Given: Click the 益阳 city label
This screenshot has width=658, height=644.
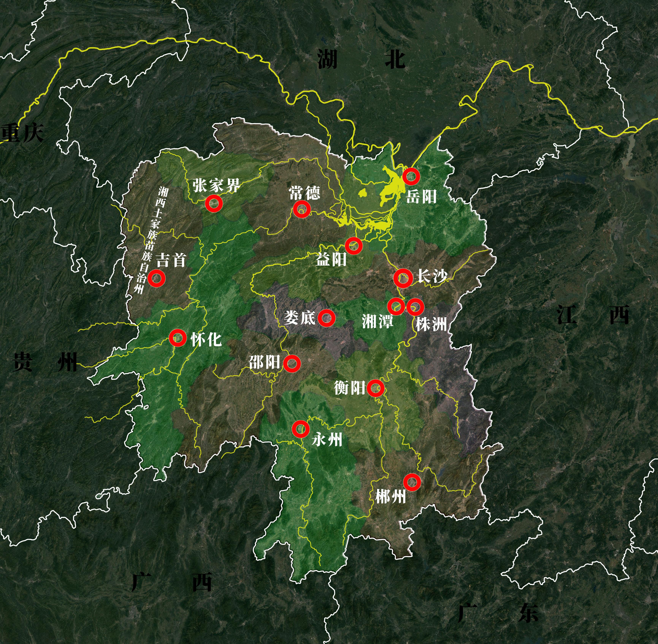Looking at the screenshot, I should (331, 260).
